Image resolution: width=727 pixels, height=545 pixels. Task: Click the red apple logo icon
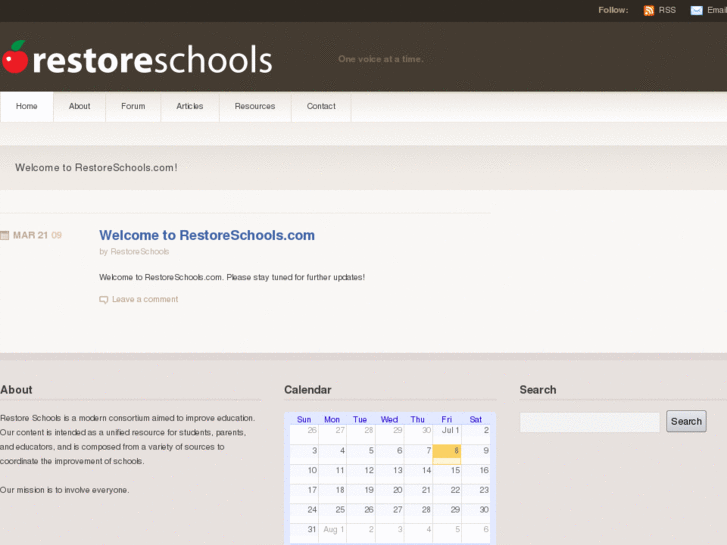pyautogui.click(x=15, y=57)
